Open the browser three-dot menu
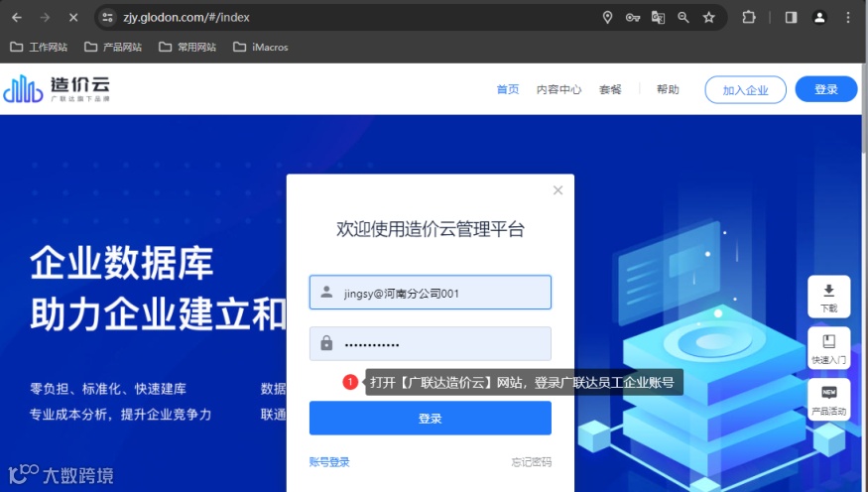 click(x=847, y=18)
